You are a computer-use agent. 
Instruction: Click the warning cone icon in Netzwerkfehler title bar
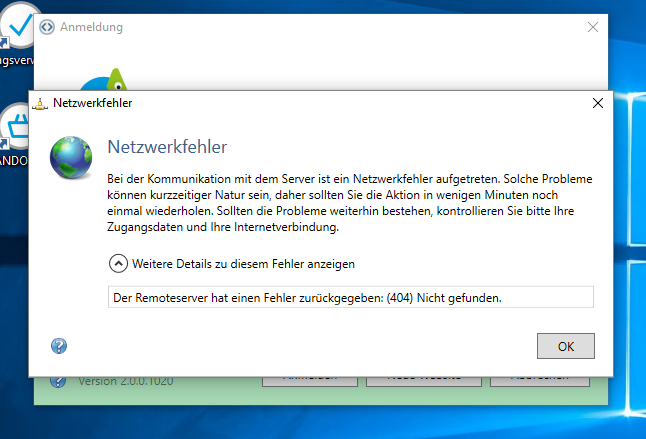coord(40,103)
